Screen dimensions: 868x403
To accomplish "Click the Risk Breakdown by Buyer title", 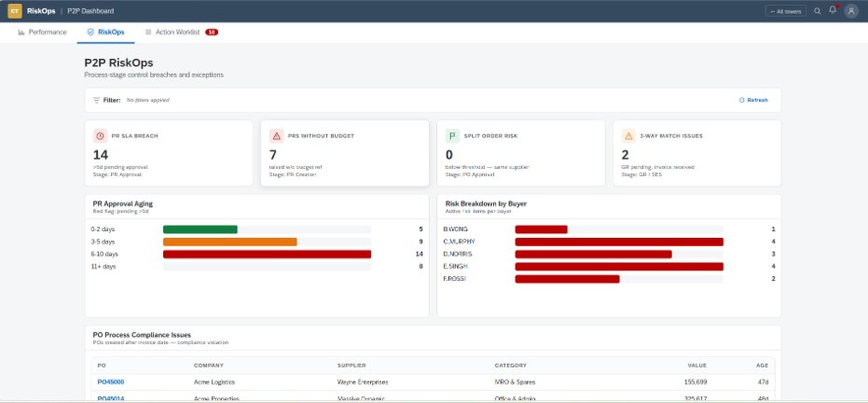I will (486, 204).
